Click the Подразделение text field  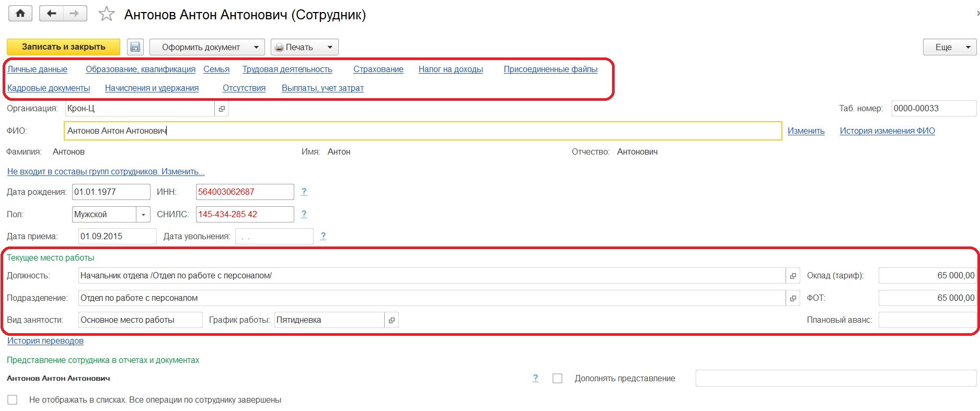[432, 298]
